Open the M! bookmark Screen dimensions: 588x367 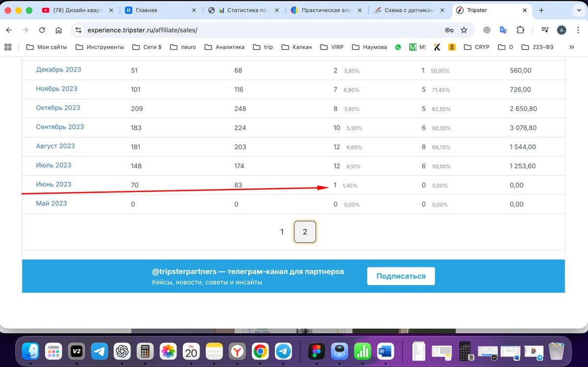(417, 47)
